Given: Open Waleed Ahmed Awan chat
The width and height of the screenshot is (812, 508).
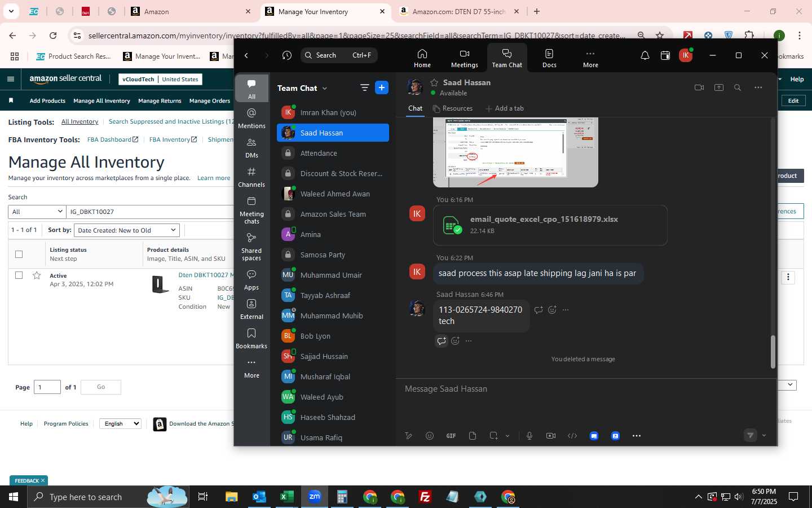Looking at the screenshot, I should click(x=333, y=194).
